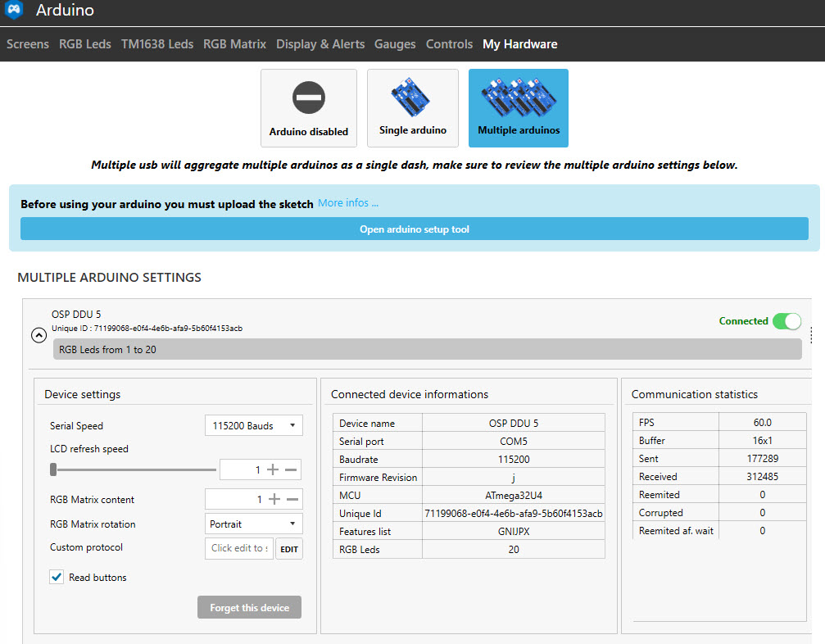Select the Arduino disabled mode icon
Viewport: 825px width, 644px height.
[309, 107]
